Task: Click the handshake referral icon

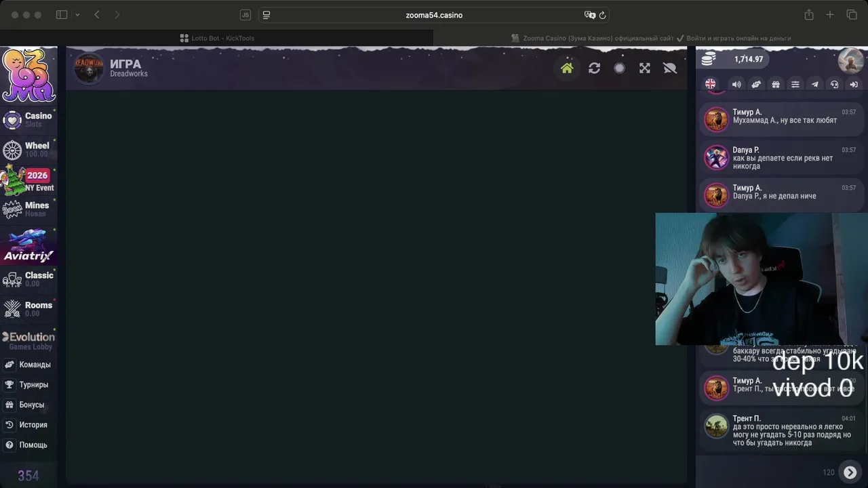Action: tap(756, 84)
